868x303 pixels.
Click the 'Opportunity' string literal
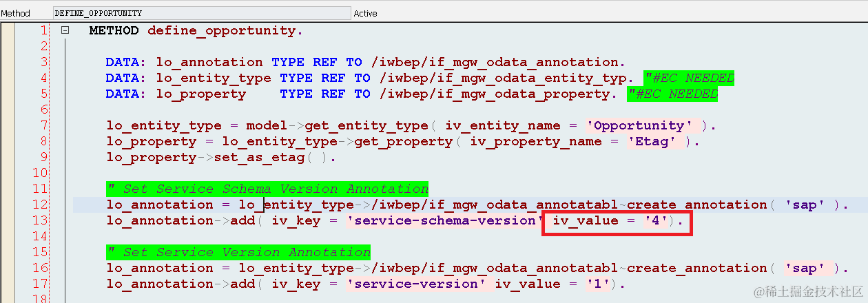tap(639, 126)
